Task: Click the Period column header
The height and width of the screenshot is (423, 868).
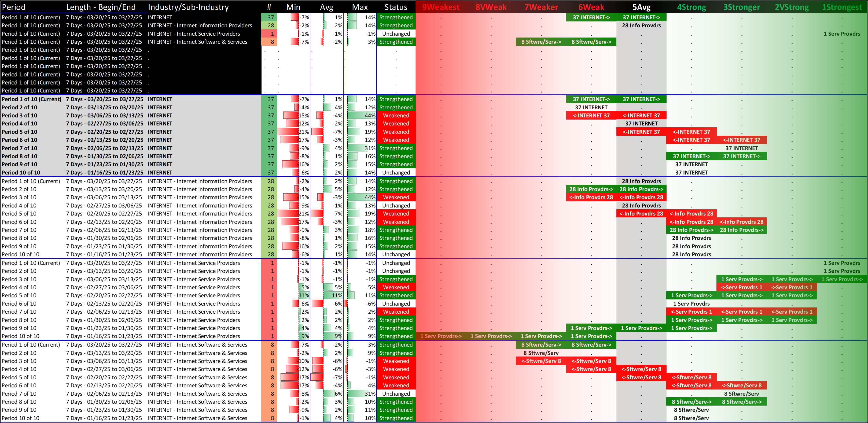Action: point(14,7)
